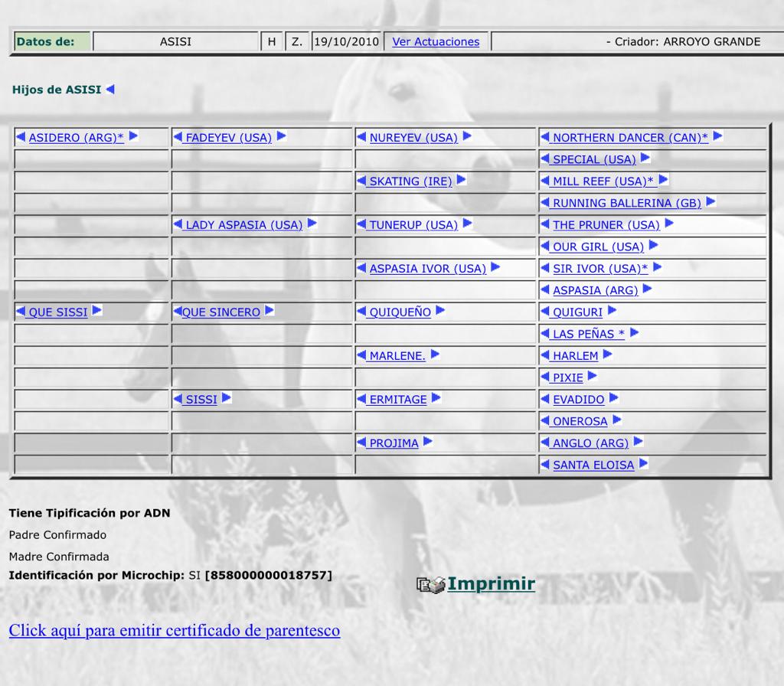Select the SKATING (IRE) ancestor link

(410, 181)
